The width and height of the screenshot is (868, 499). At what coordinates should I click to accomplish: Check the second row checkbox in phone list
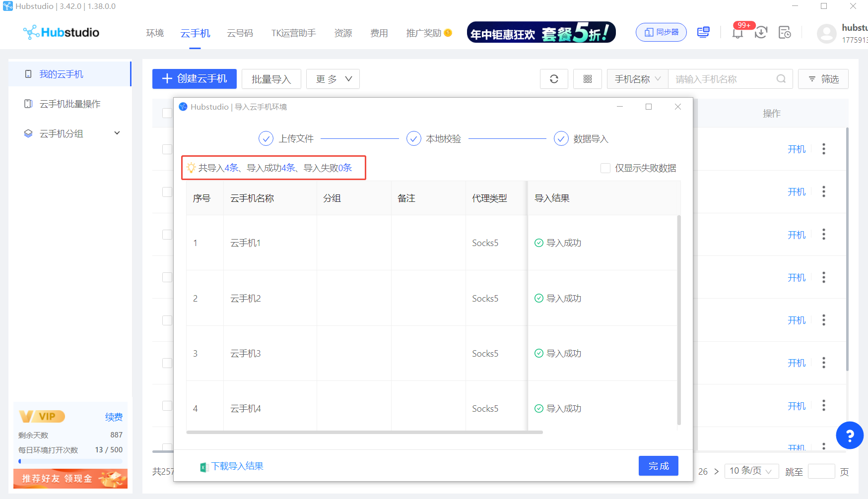(167, 191)
